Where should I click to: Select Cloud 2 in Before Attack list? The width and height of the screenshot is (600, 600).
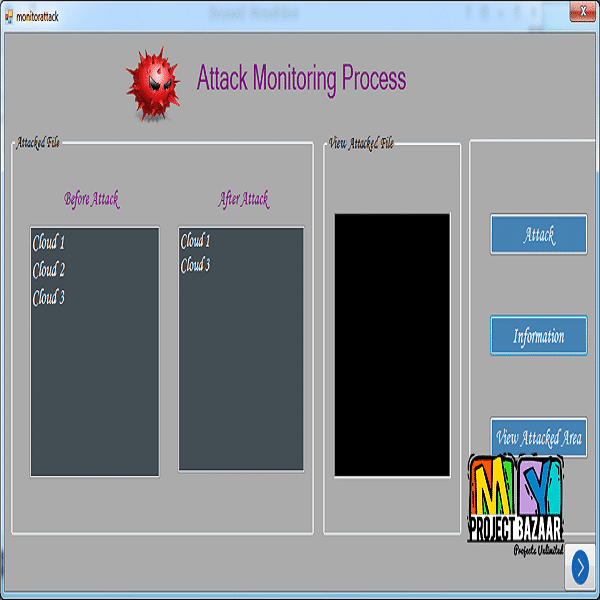[49, 270]
